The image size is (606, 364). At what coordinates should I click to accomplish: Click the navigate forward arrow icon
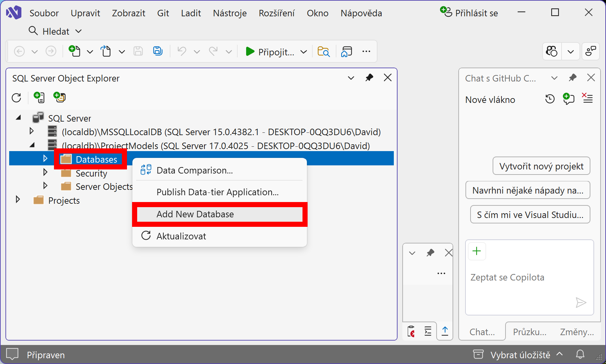click(51, 51)
